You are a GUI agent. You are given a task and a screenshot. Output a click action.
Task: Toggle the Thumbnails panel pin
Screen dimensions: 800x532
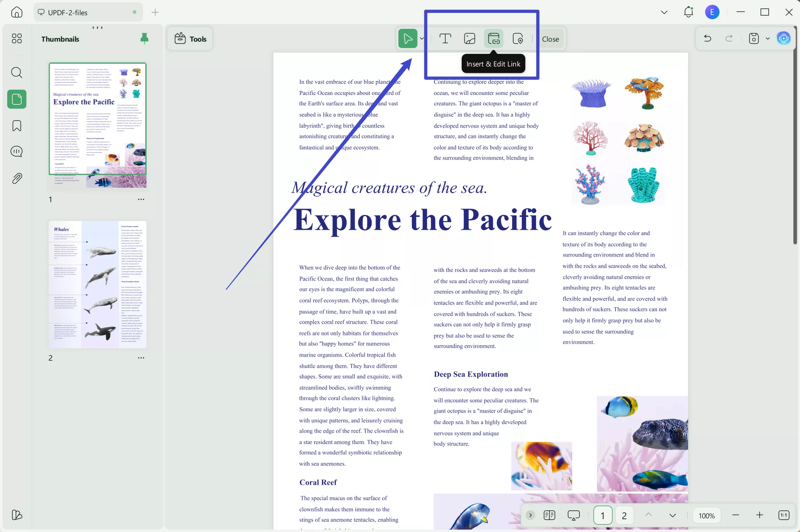(x=144, y=38)
